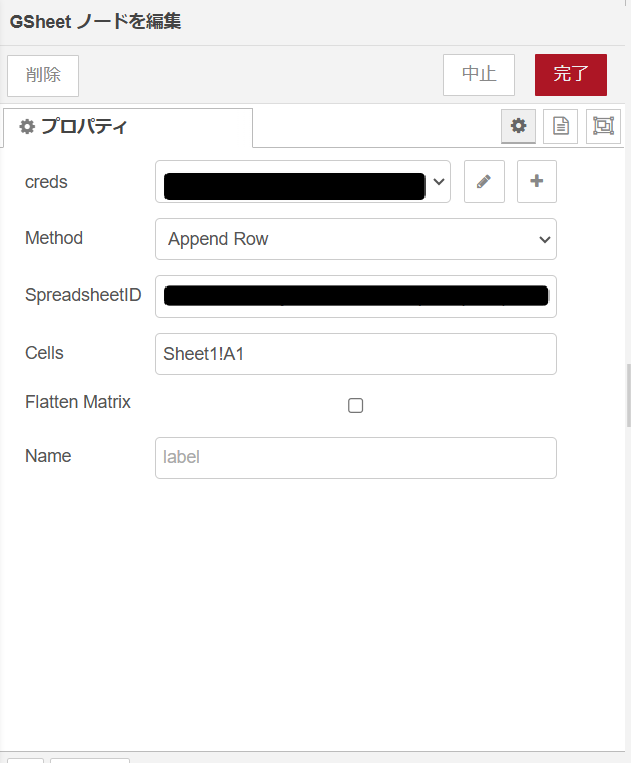Click the Flatten Matrix label
The height and width of the screenshot is (763, 631).
78,402
